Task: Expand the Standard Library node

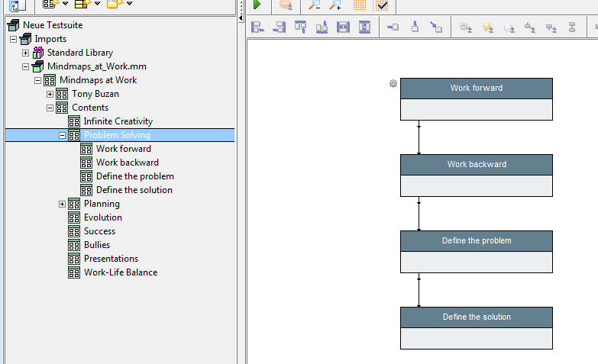Action: 25,53
